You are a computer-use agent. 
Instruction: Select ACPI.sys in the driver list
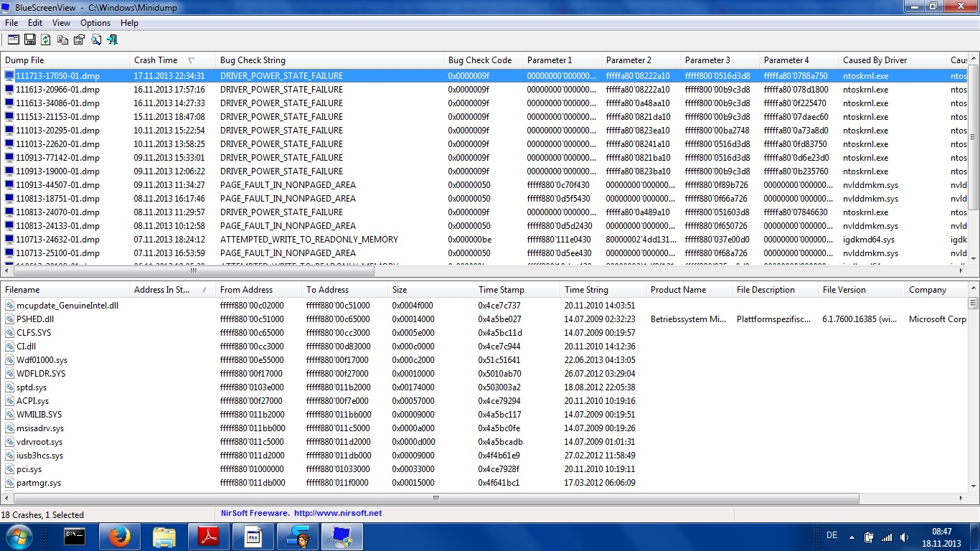[32, 401]
